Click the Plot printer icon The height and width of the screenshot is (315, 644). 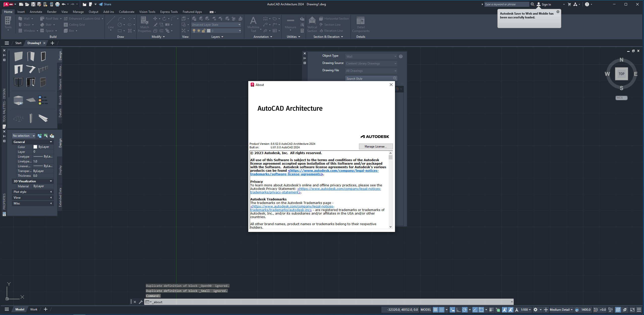pos(57,4)
